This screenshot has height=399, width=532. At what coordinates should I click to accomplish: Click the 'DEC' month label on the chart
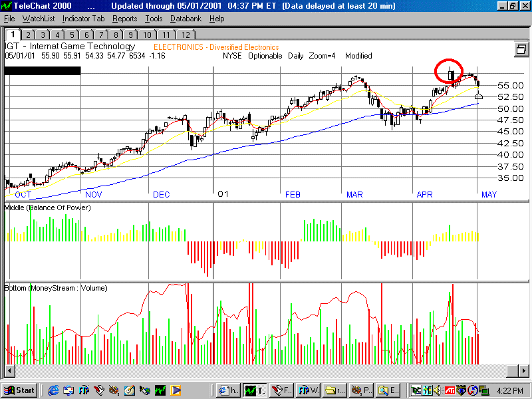(x=161, y=194)
